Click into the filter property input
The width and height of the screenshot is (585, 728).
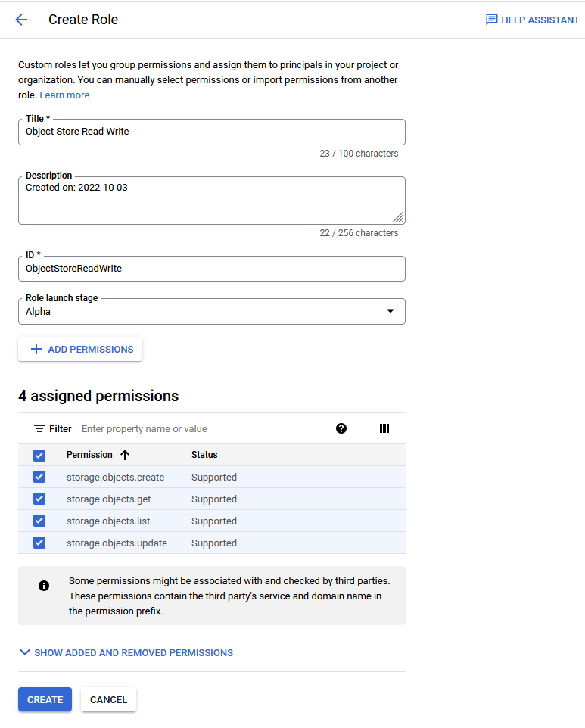click(204, 428)
